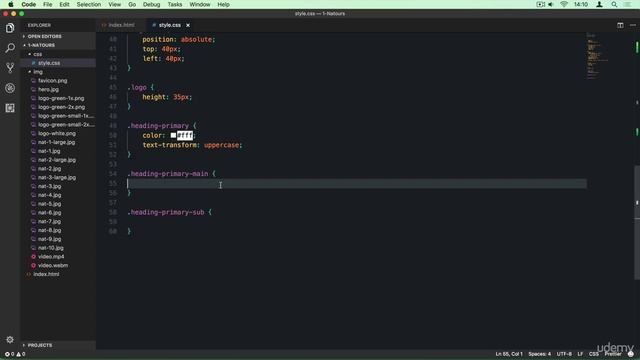
Task: Open the Notification Center icon
Action: (628, 4)
